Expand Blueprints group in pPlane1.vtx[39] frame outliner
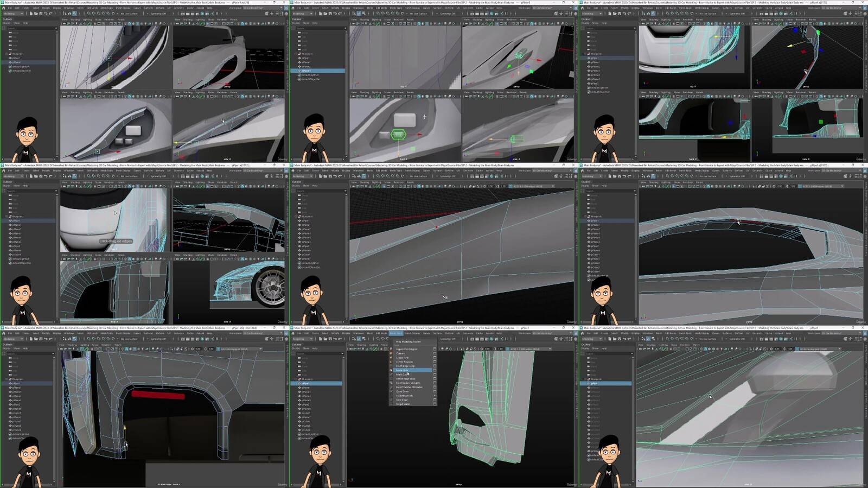The height and width of the screenshot is (488, 868). tap(6, 54)
